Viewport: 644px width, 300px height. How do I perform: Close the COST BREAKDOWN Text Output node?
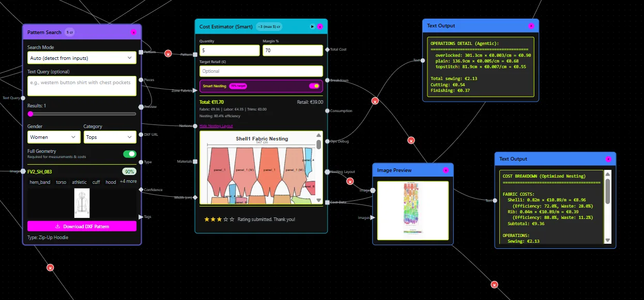coord(608,159)
